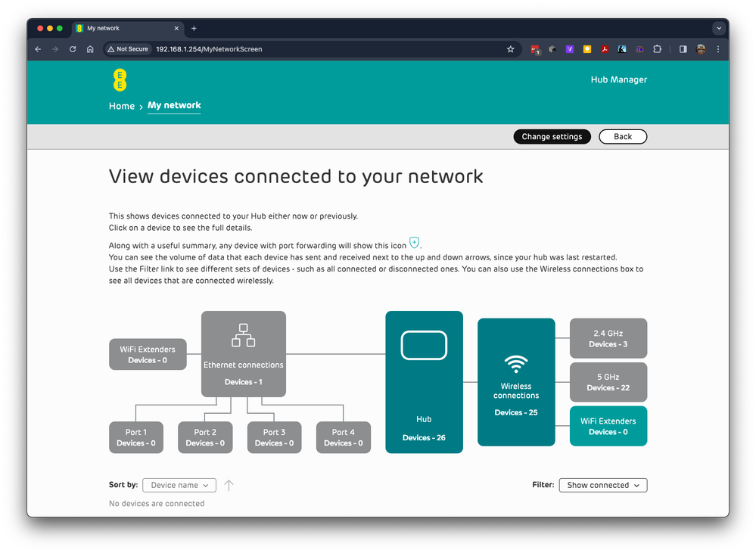Click the Hub device outline icon

[x=424, y=345]
